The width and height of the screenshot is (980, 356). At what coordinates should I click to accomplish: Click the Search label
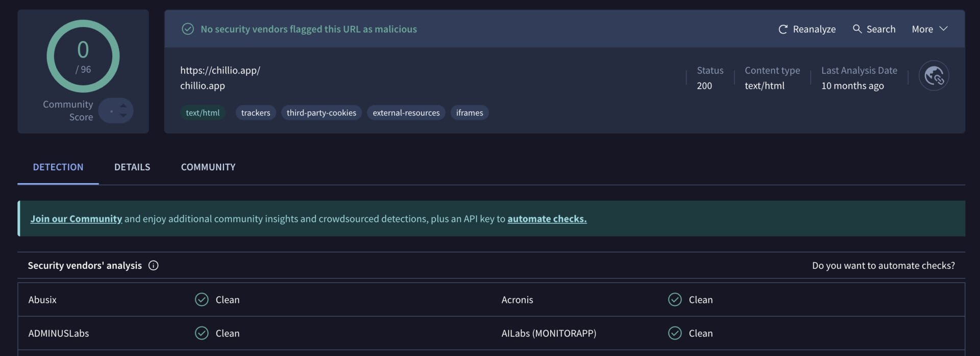[x=881, y=30]
